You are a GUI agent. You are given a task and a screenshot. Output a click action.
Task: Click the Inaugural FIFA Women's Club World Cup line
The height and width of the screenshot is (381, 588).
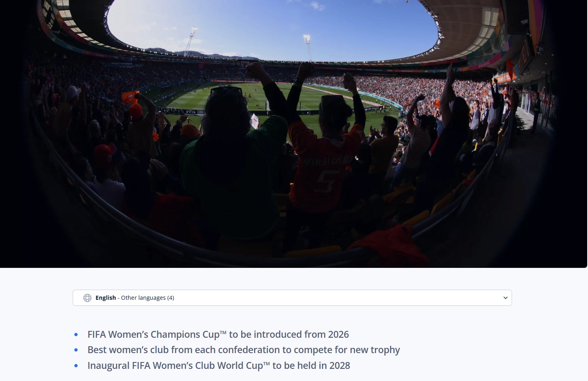tap(219, 366)
